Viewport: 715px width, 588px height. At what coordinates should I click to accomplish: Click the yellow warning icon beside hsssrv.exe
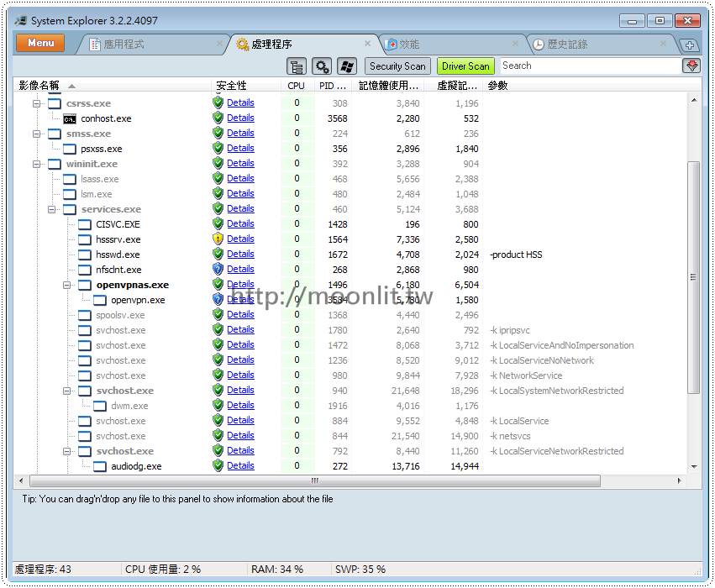pyautogui.click(x=218, y=239)
